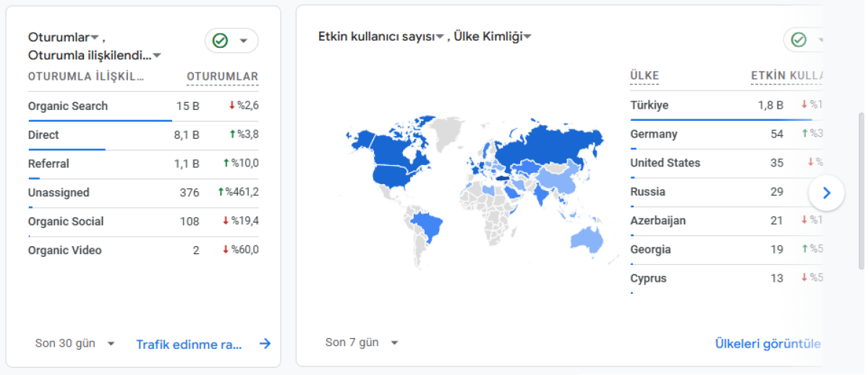Image resolution: width=868 pixels, height=375 pixels.
Task: Open the Ülkeleri görüntüle link
Action: [x=767, y=343]
